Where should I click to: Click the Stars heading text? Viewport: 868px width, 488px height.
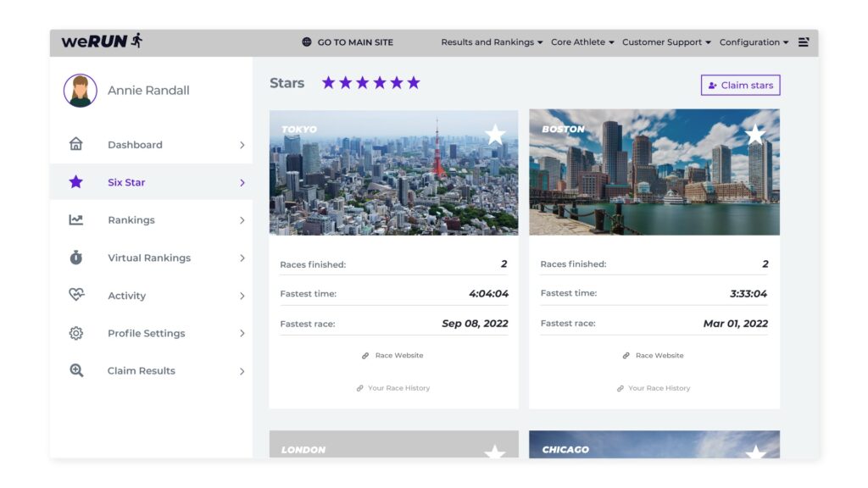pyautogui.click(x=287, y=83)
